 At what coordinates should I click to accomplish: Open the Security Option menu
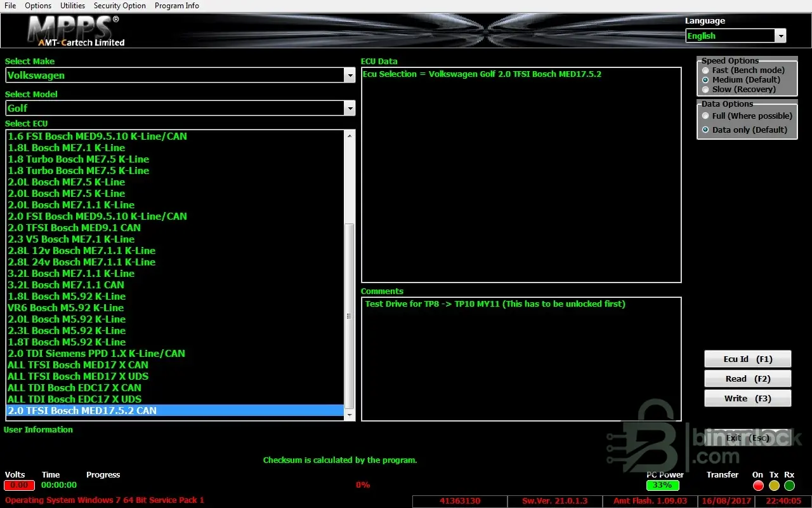[x=119, y=6]
